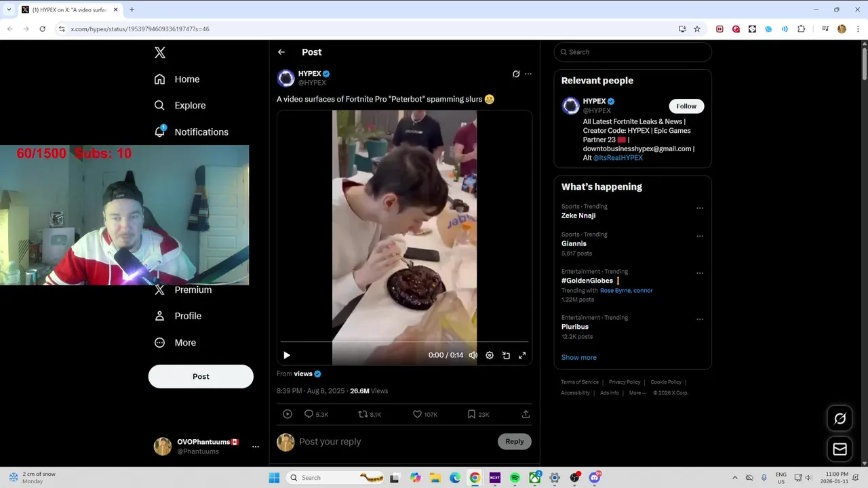Open Chrome profile avatar

tap(842, 29)
